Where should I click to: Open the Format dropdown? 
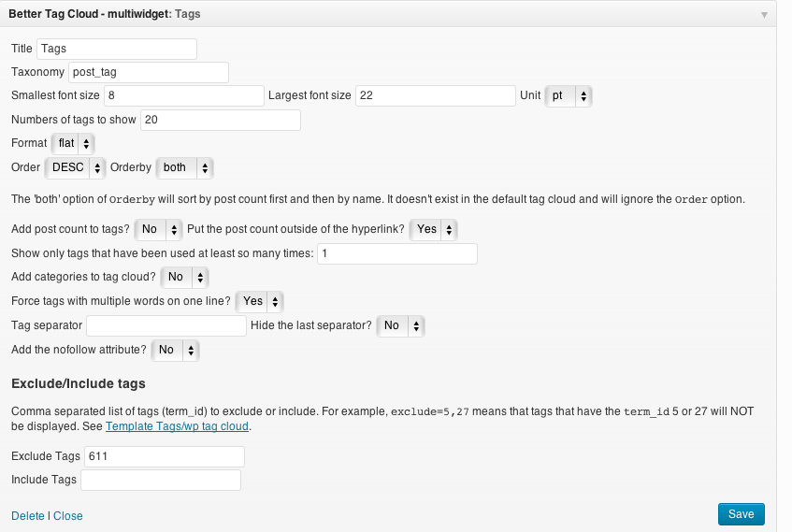pos(73,143)
